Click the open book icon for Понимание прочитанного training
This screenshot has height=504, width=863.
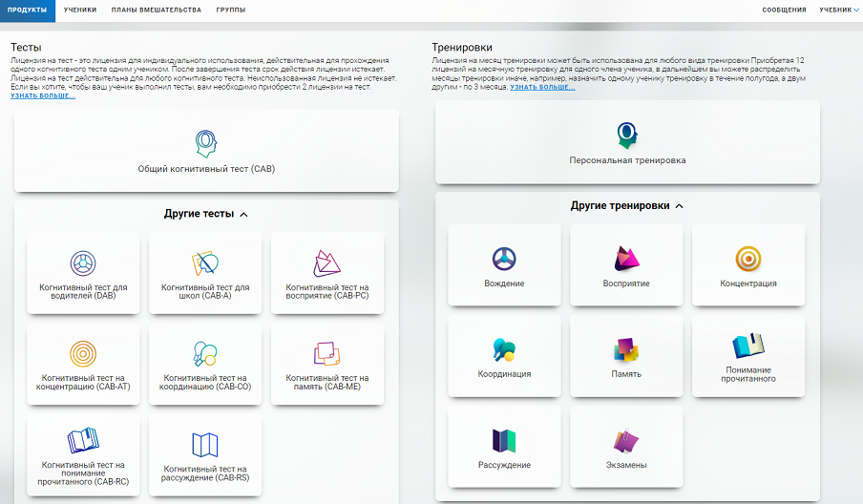point(748,346)
